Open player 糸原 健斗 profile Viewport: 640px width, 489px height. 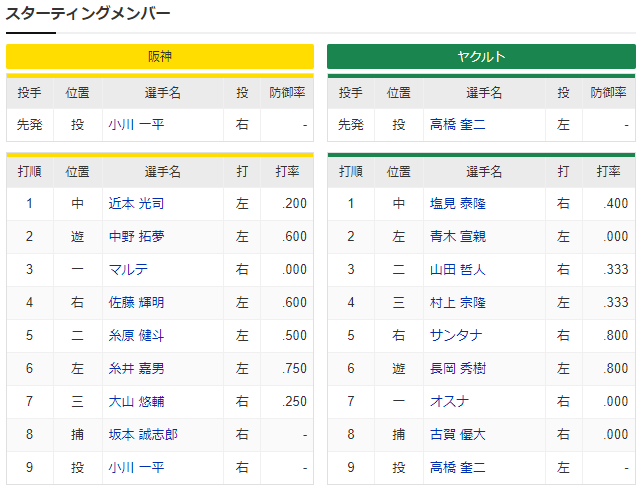click(x=136, y=336)
